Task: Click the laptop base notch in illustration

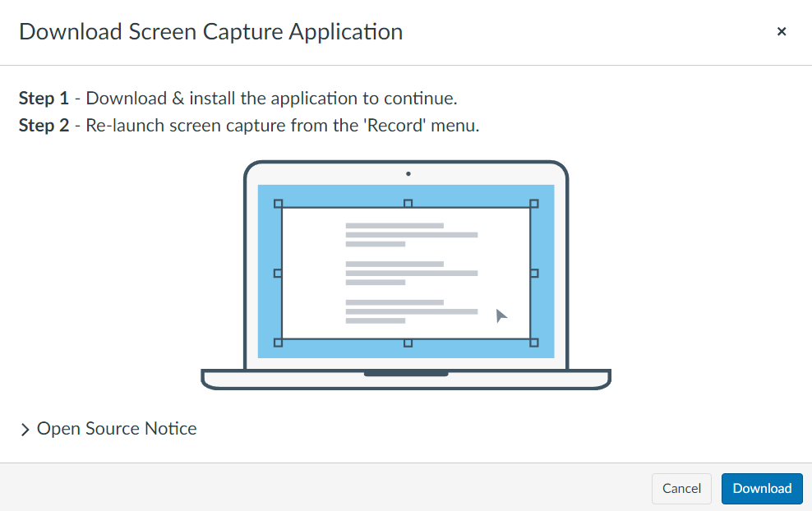Action: [x=406, y=374]
